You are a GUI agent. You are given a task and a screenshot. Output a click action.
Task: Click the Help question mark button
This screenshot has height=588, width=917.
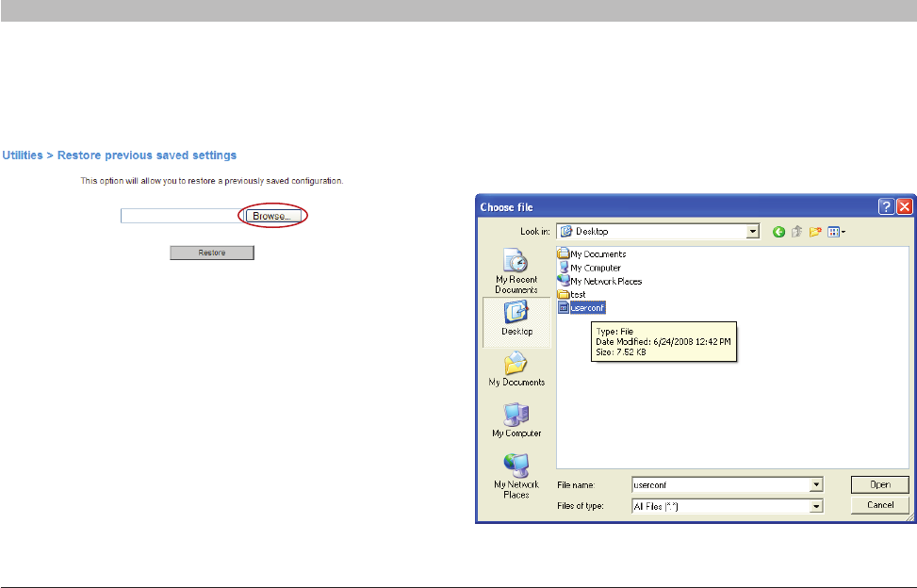887,206
